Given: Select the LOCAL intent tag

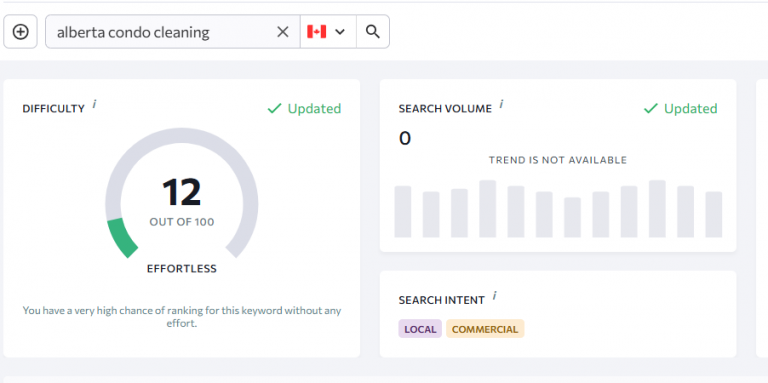Looking at the screenshot, I should [420, 329].
